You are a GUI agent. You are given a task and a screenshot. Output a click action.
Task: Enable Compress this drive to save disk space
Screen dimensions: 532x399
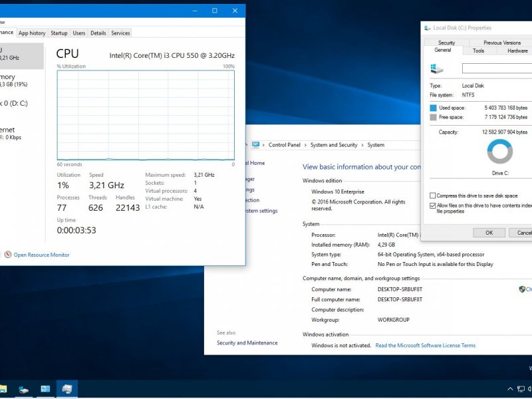pos(433,196)
